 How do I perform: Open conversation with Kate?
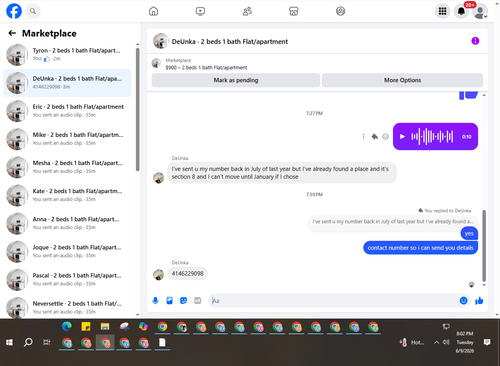(x=68, y=195)
